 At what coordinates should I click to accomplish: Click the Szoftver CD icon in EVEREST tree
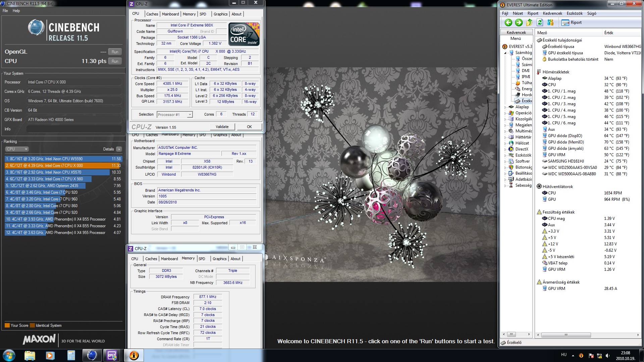pos(511,161)
